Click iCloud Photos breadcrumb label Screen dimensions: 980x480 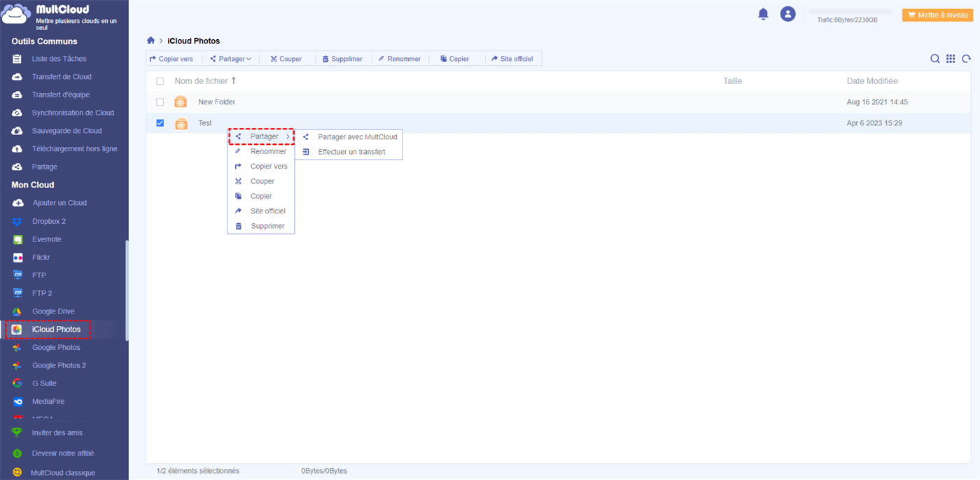(x=193, y=41)
